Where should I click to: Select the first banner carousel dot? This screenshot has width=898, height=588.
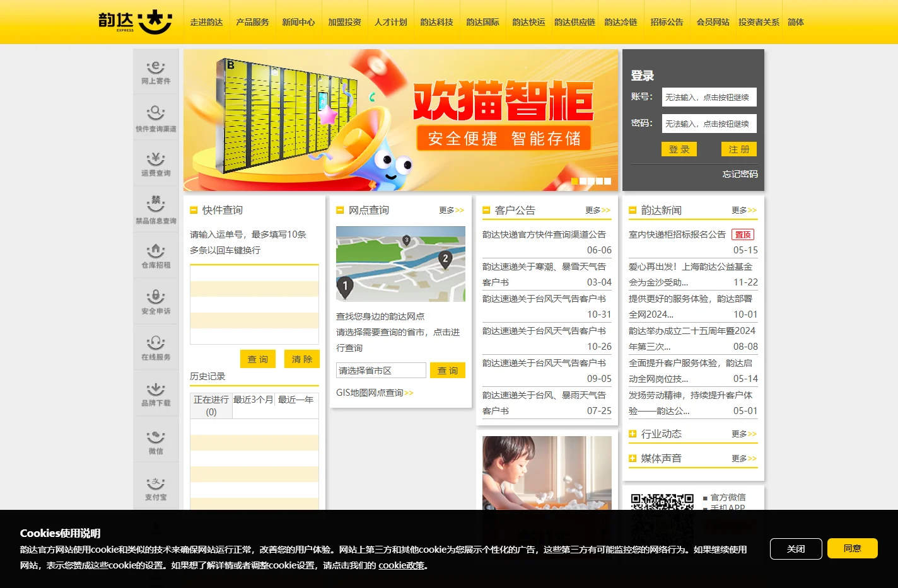point(574,181)
